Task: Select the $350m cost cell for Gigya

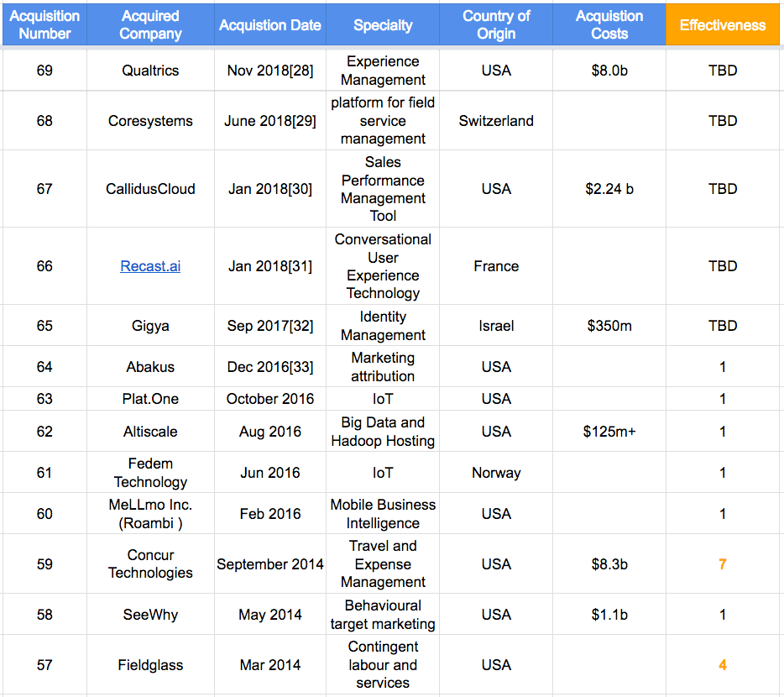Action: point(609,326)
